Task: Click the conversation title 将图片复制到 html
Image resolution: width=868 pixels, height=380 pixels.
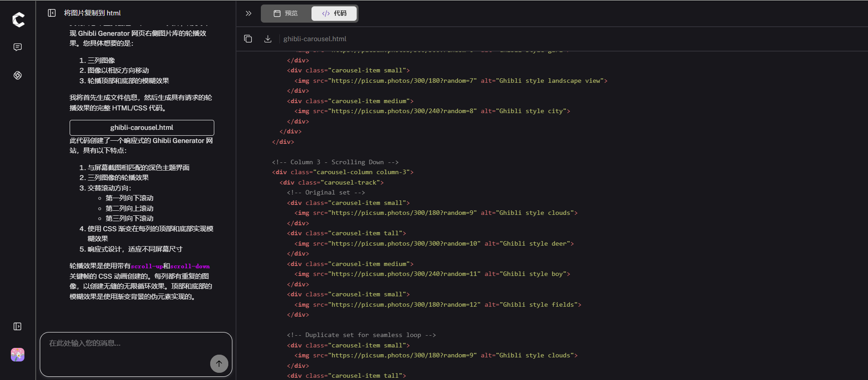Action: pyautogui.click(x=92, y=13)
